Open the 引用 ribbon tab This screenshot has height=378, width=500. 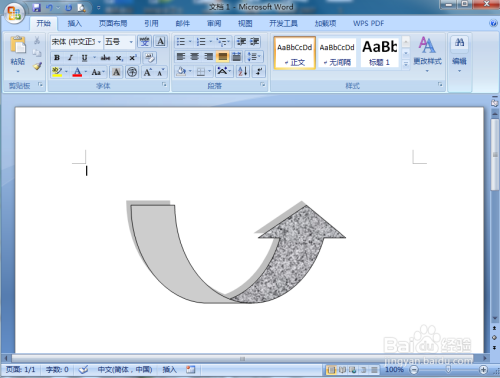[x=151, y=23]
